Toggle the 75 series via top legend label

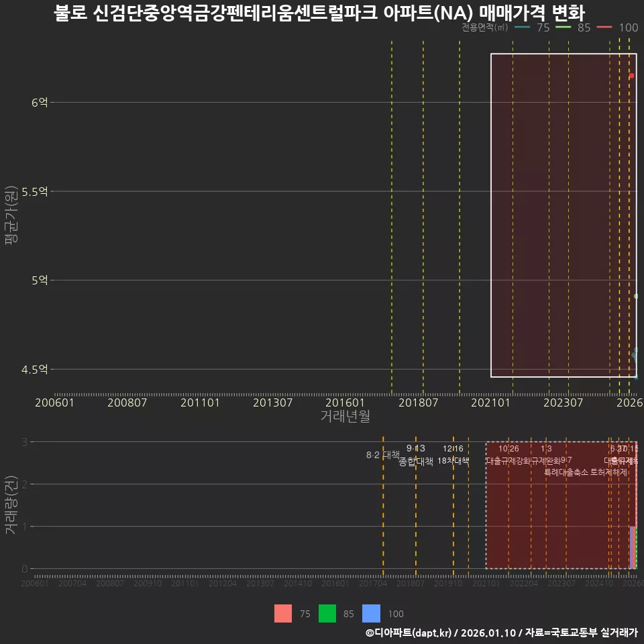[x=542, y=28]
